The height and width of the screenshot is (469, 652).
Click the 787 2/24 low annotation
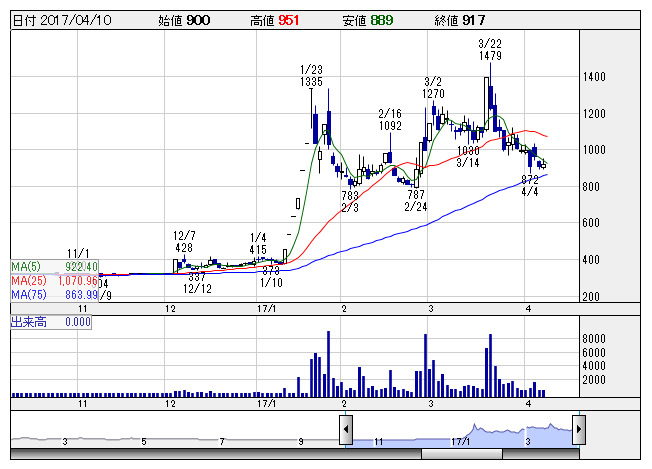[415, 200]
